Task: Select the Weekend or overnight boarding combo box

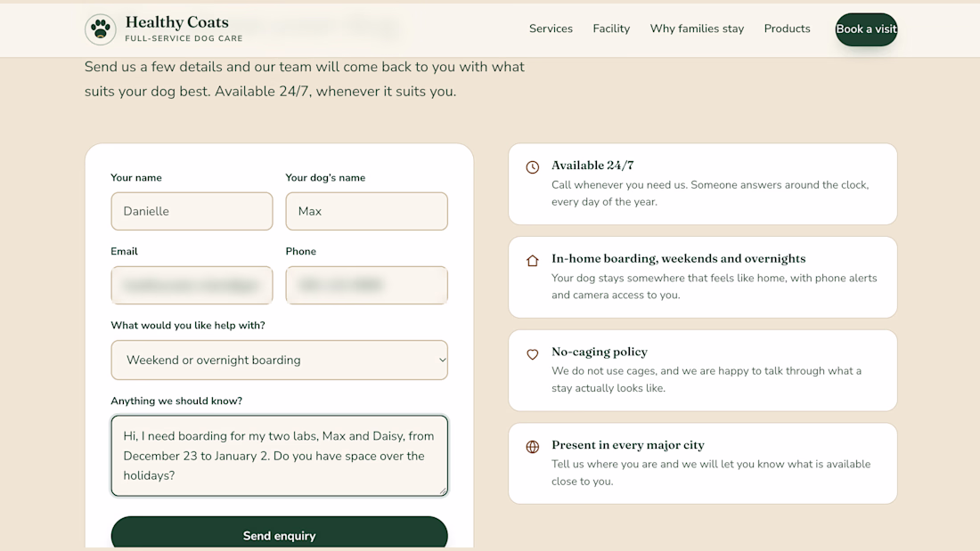Action: tap(280, 360)
